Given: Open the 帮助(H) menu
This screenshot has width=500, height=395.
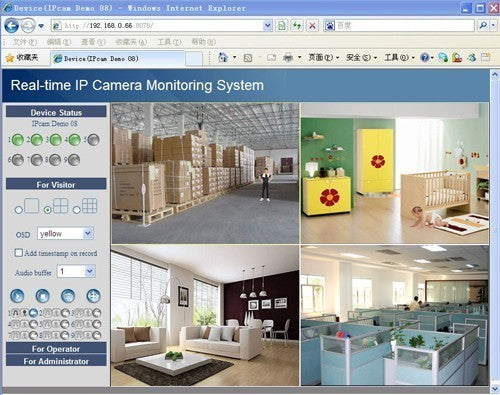Looking at the screenshot, I should click(x=203, y=42).
